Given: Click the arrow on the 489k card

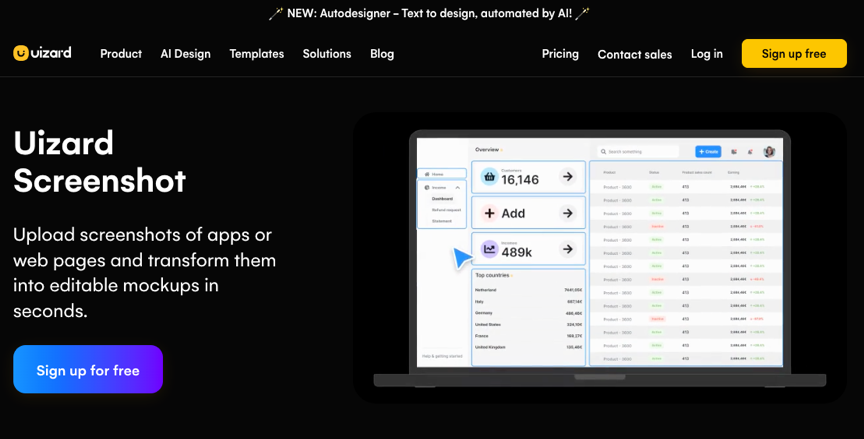Looking at the screenshot, I should (x=567, y=250).
